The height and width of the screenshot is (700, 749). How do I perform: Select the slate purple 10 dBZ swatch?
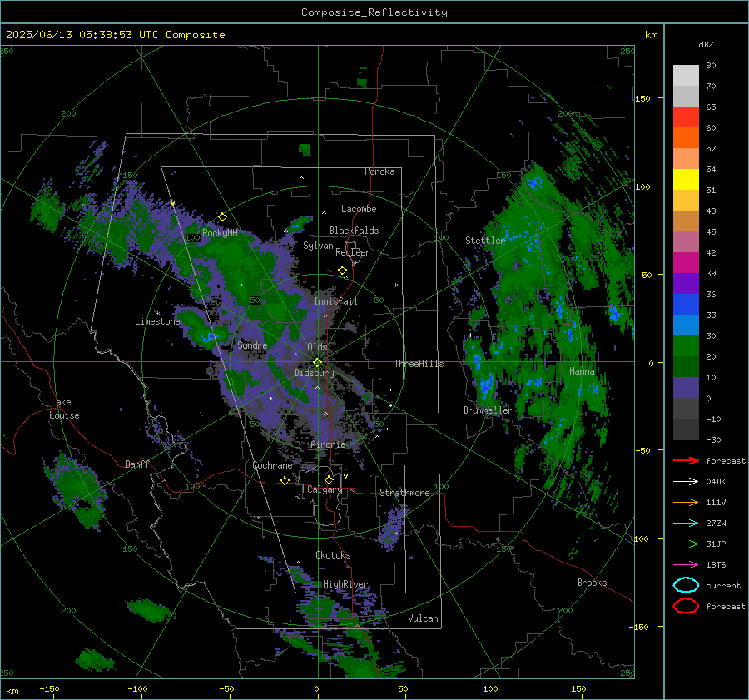686,388
